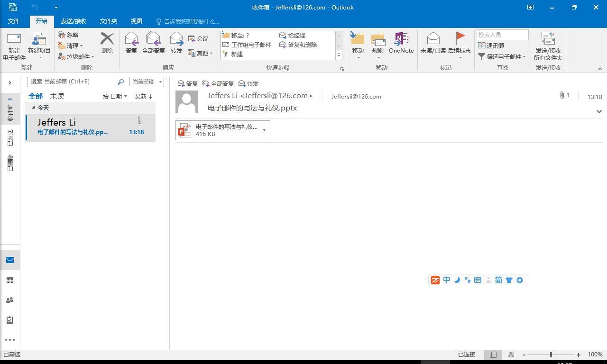The width and height of the screenshot is (607, 364).
Task: Collapse the ribbon with the caret
Action: pyautogui.click(x=600, y=69)
